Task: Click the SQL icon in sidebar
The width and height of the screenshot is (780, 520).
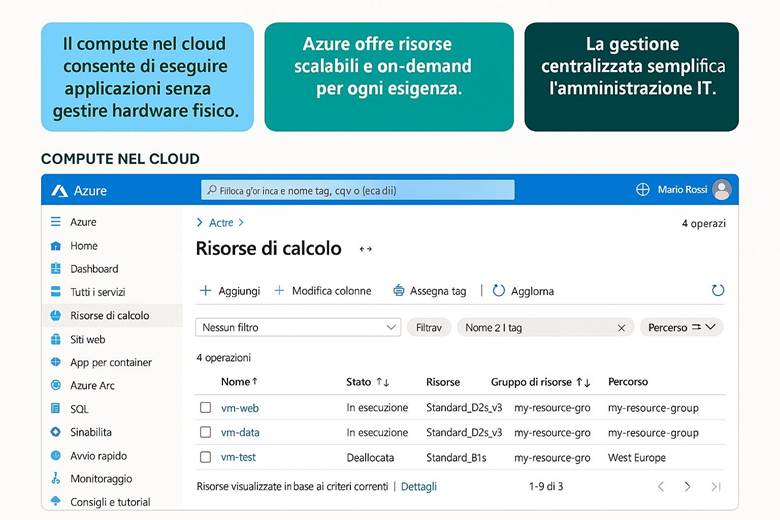Action: tap(56, 409)
